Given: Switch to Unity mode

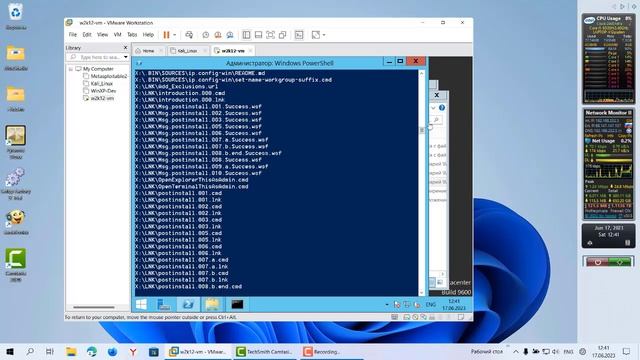Looking at the screenshot, I should tap(282, 35).
